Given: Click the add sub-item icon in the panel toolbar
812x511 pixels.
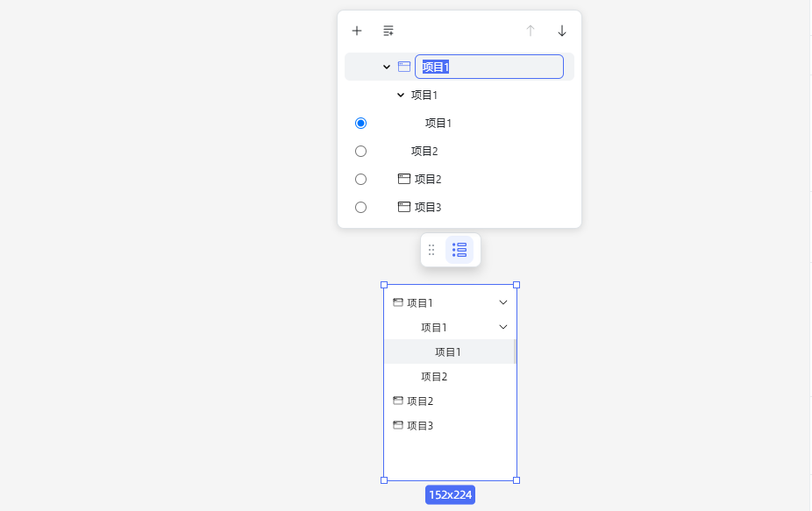Looking at the screenshot, I should (x=388, y=31).
